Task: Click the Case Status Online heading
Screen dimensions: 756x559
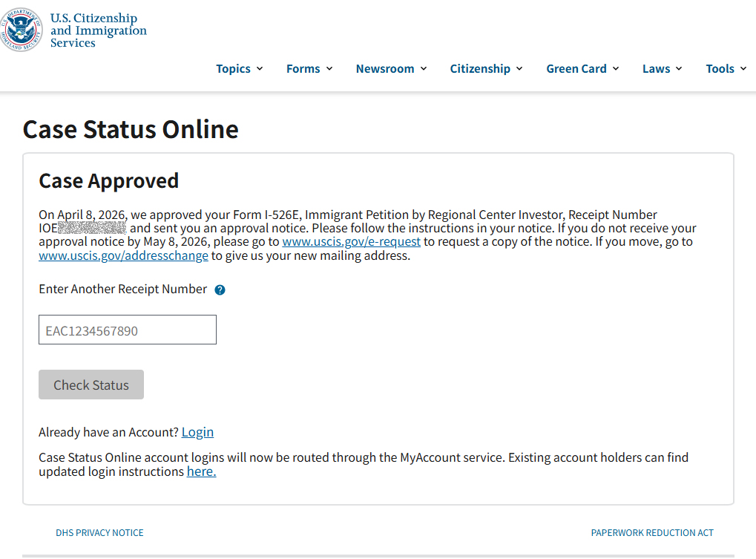Action: coord(131,129)
